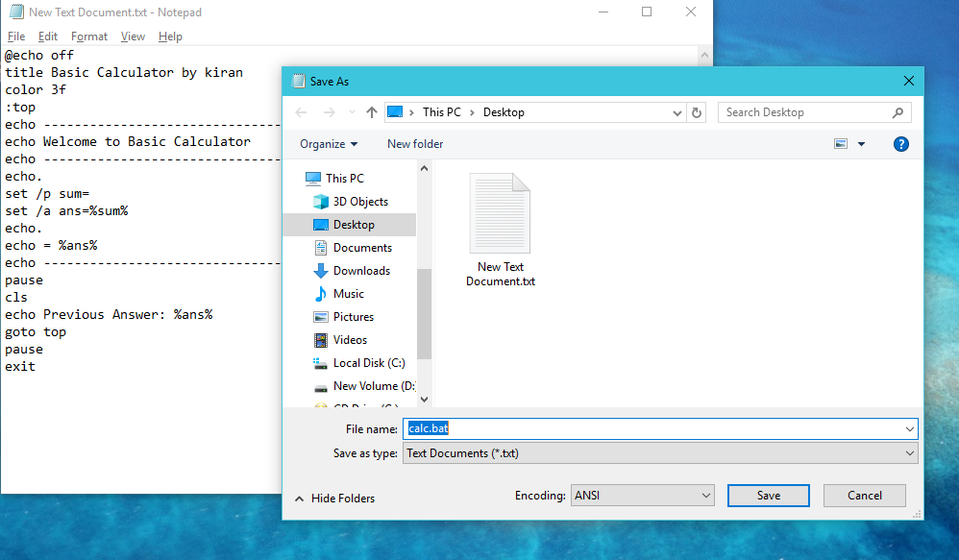Open the Encoding dropdown showing ANSI
Image resolution: width=959 pixels, height=560 pixels.
coord(641,495)
